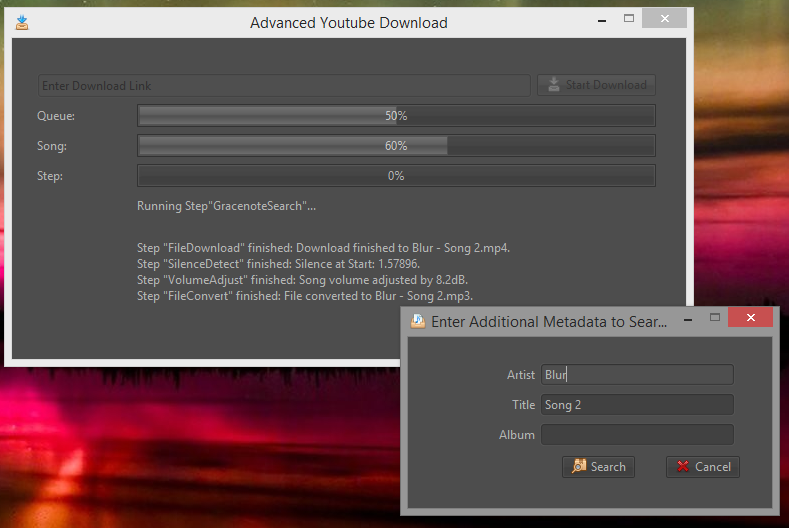Click the "SilenceDetect" finished log line
Image resolution: width=789 pixels, height=528 pixels.
click(x=278, y=264)
